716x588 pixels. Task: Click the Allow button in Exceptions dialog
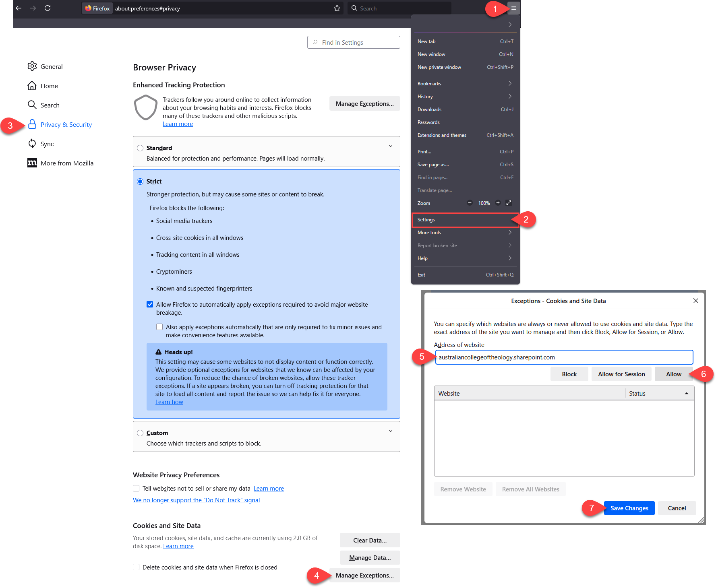(x=674, y=374)
